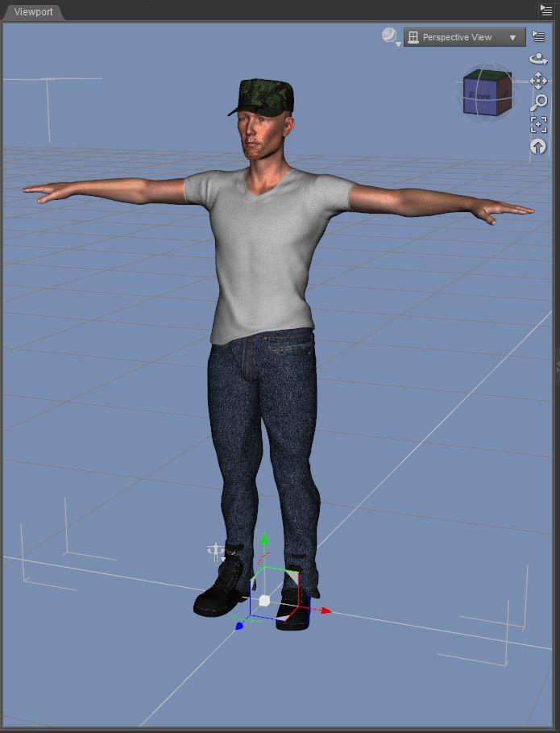Click the magnifier zoom control
This screenshot has width=560, height=733.
tap(538, 102)
